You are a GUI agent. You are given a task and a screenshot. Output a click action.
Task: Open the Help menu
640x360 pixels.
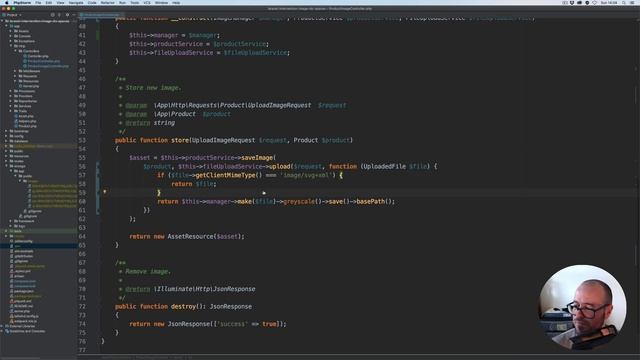(176, 2)
